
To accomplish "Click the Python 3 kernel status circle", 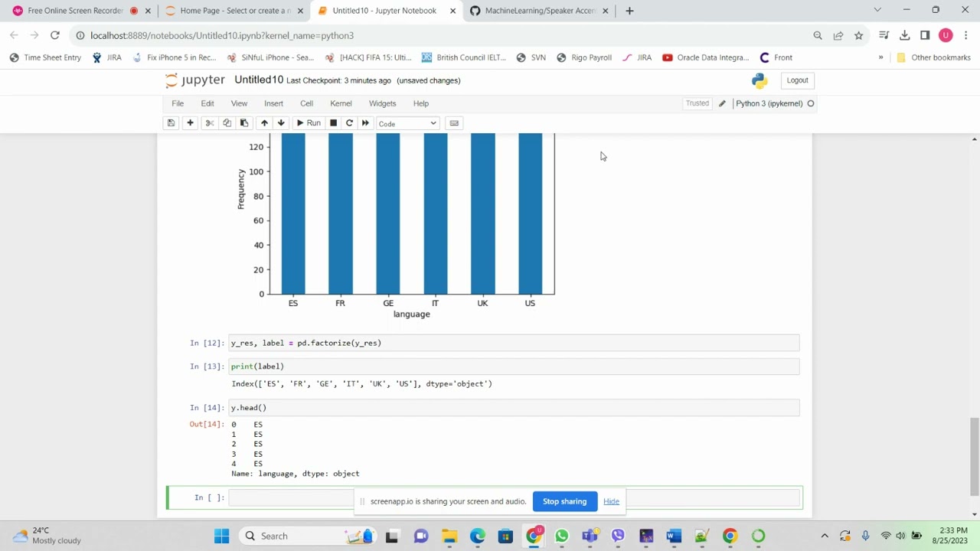I will tap(811, 103).
